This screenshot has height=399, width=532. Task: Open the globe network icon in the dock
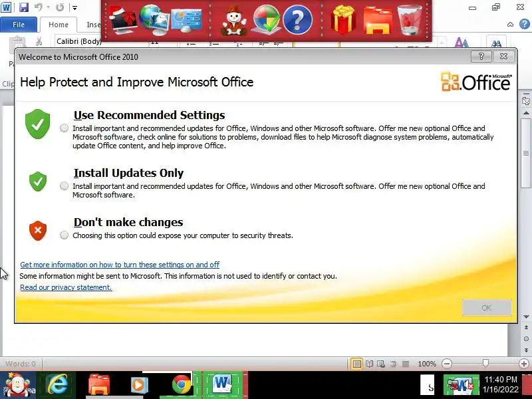click(x=154, y=20)
